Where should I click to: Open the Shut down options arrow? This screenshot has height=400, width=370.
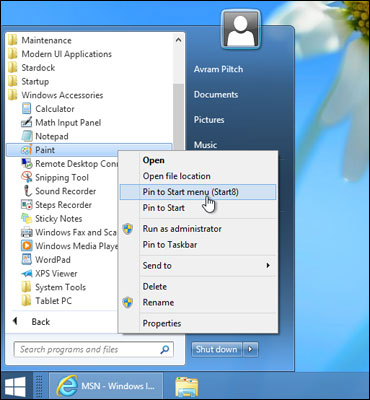(x=250, y=349)
